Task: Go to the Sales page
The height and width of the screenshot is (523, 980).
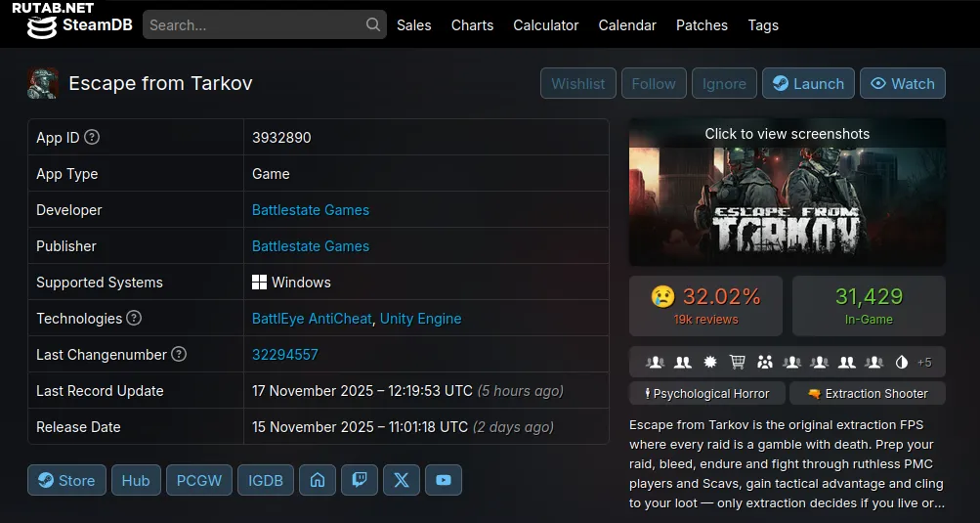Action: (413, 25)
